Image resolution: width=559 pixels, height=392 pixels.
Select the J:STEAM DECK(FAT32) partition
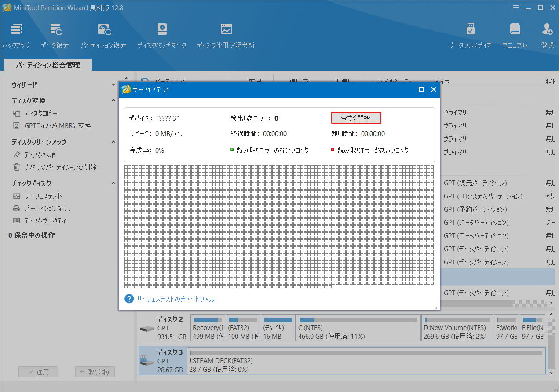click(366, 361)
